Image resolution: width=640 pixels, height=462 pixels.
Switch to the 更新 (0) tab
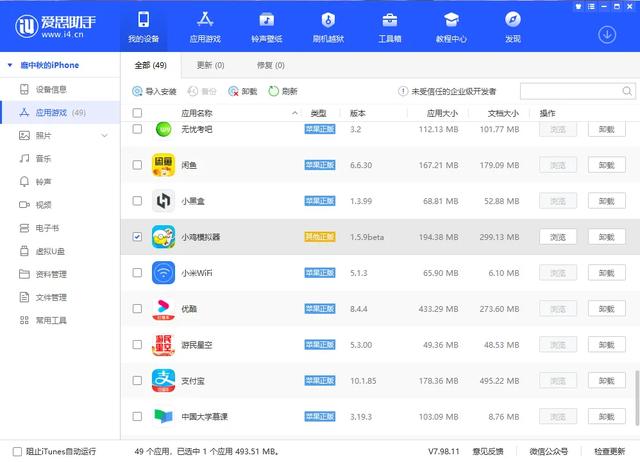210,65
